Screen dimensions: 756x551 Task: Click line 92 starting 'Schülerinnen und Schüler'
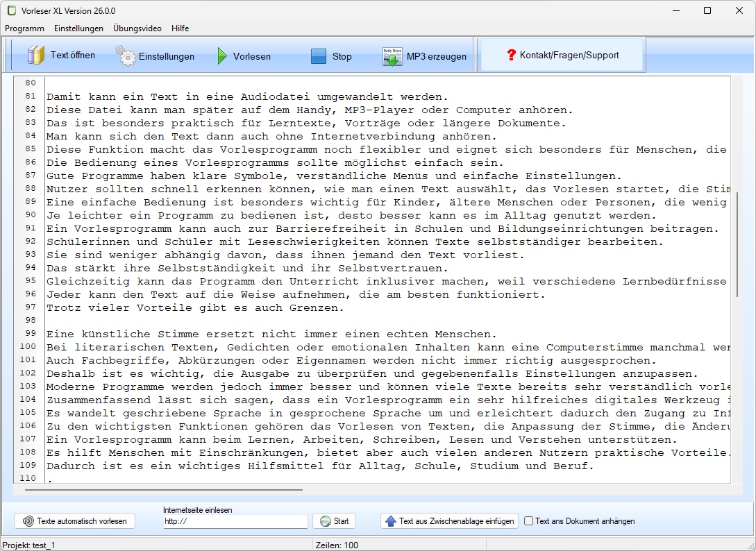[x=355, y=242]
